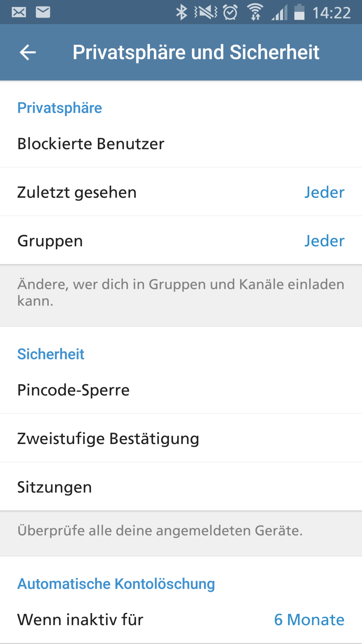Tap the alarm clock status icon
362x644 pixels.
[230, 12]
